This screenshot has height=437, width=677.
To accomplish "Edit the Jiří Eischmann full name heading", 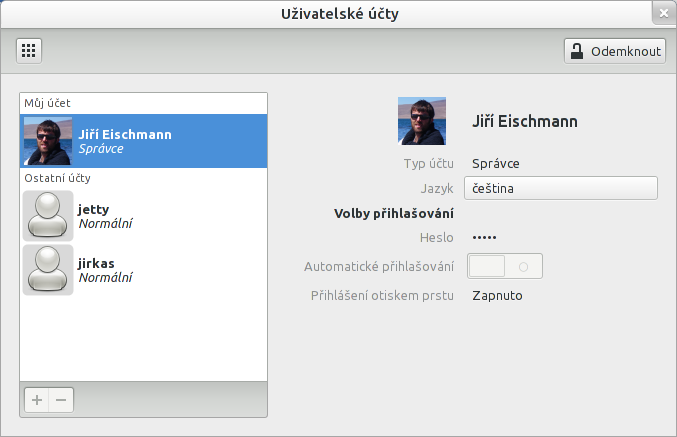I will (x=525, y=121).
